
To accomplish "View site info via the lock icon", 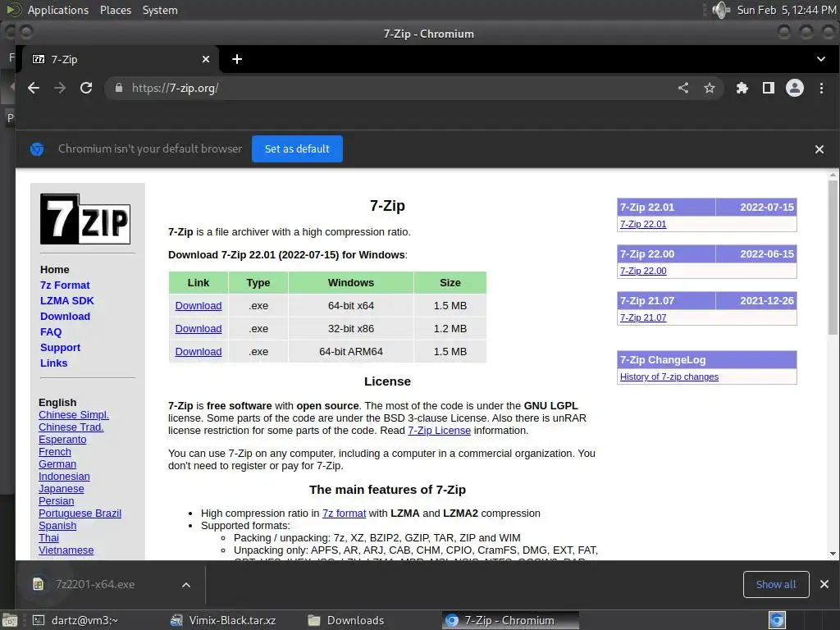I will click(x=119, y=88).
